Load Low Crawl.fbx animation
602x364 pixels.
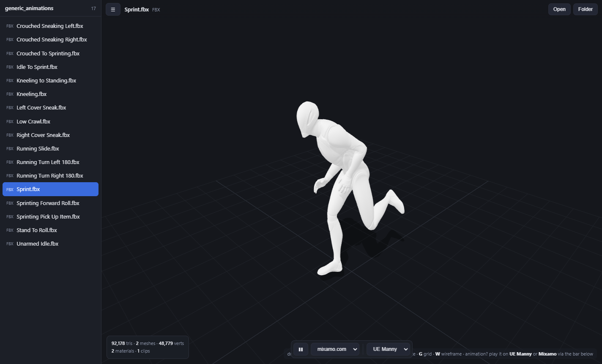coord(51,121)
